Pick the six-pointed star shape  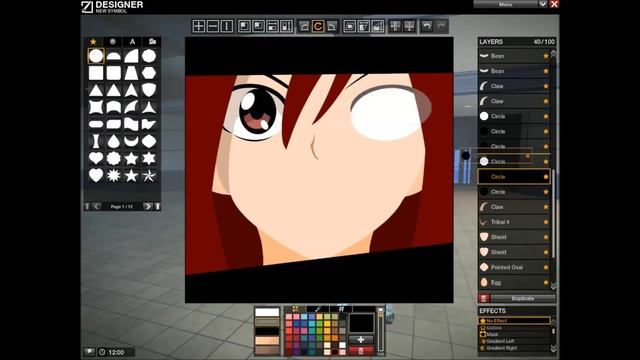click(x=149, y=158)
